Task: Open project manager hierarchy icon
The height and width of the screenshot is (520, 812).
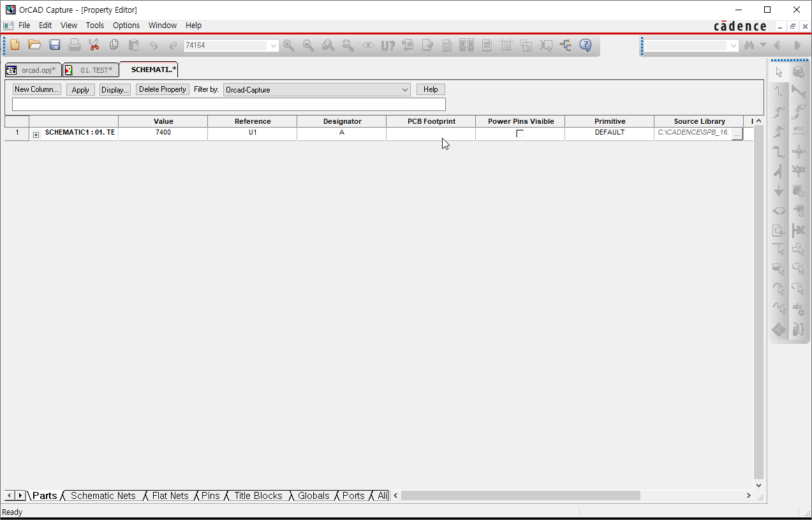Action: [565, 45]
